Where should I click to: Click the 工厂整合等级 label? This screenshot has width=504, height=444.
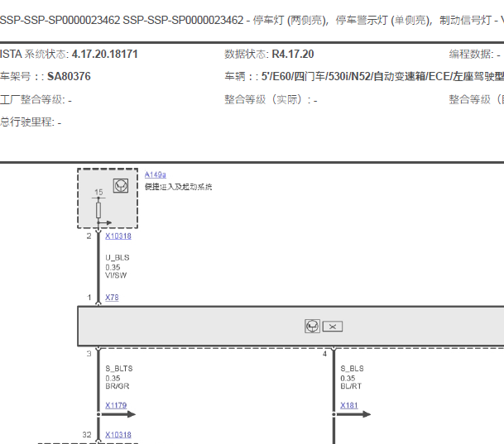click(x=33, y=99)
